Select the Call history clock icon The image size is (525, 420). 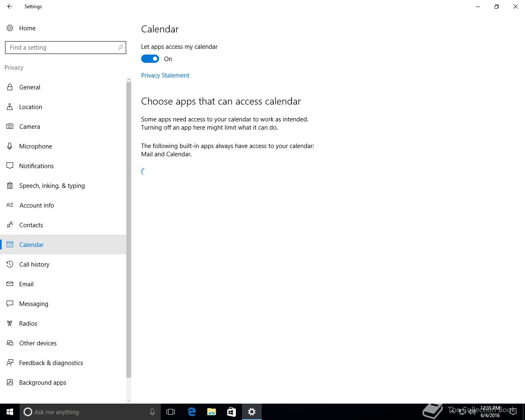coord(10,264)
